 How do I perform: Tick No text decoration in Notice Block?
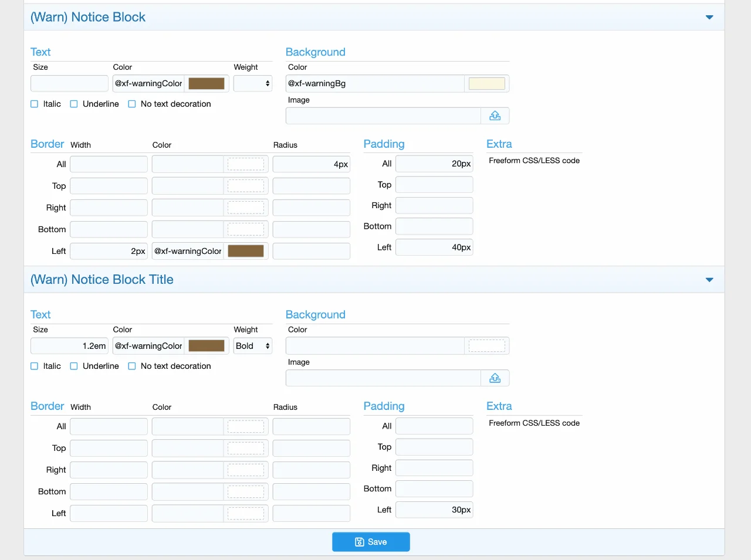[132, 104]
